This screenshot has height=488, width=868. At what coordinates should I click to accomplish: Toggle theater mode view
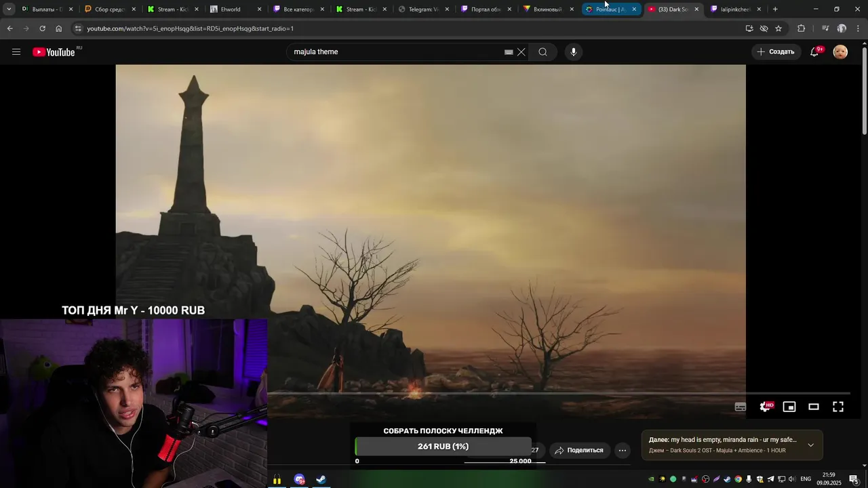(x=814, y=407)
